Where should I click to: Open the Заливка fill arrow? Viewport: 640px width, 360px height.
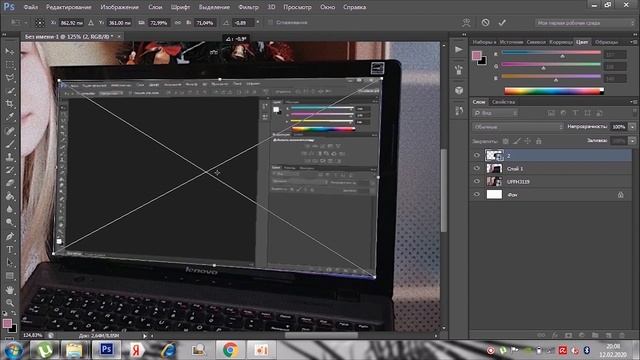[632, 141]
